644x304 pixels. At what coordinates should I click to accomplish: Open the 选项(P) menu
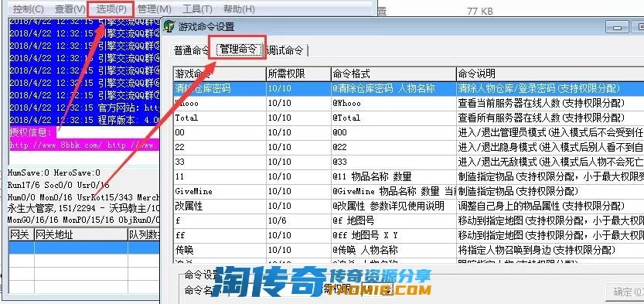click(x=111, y=9)
